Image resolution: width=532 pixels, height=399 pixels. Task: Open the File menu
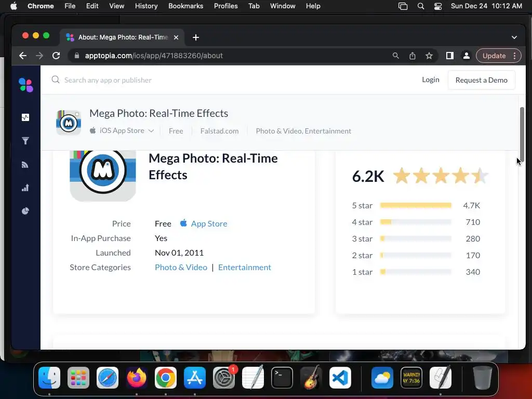tap(70, 6)
